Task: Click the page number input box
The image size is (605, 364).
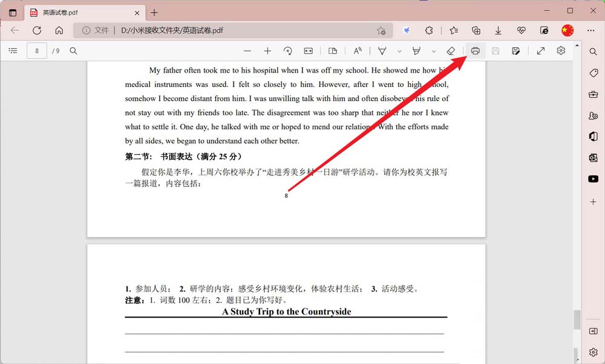Action: (x=37, y=51)
